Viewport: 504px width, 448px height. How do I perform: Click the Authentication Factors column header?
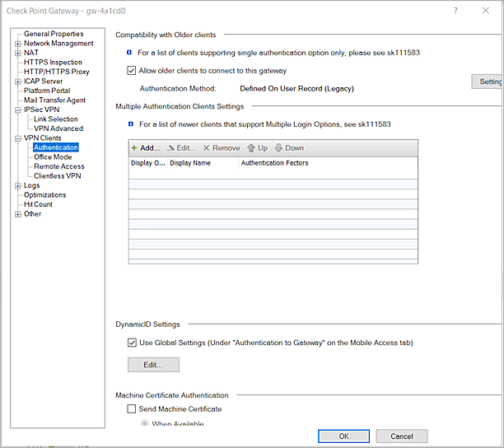click(329, 163)
